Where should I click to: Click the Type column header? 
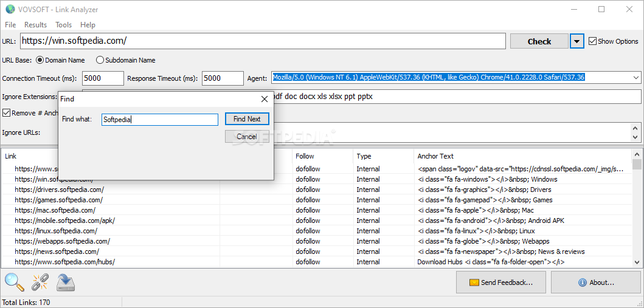(383, 156)
